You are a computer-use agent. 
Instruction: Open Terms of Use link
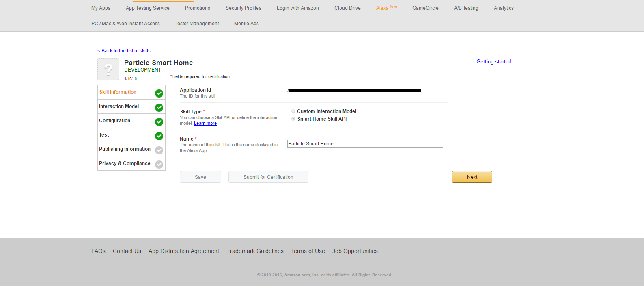[308, 251]
